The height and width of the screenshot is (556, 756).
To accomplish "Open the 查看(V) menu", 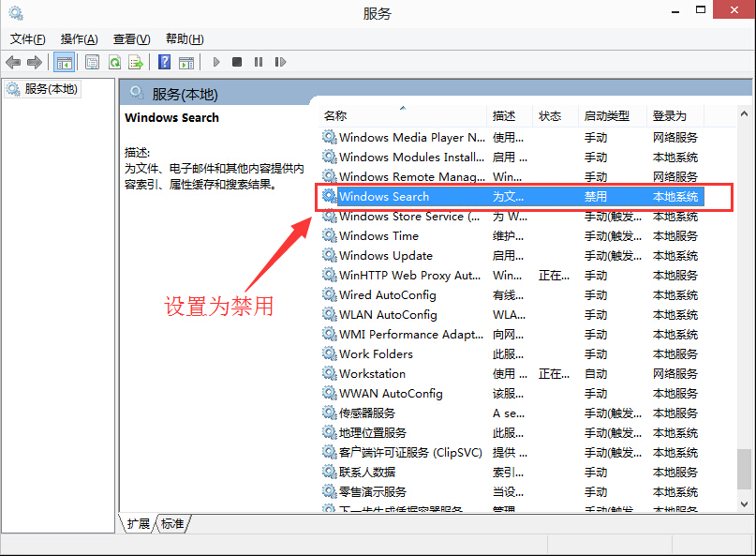I will [x=131, y=38].
